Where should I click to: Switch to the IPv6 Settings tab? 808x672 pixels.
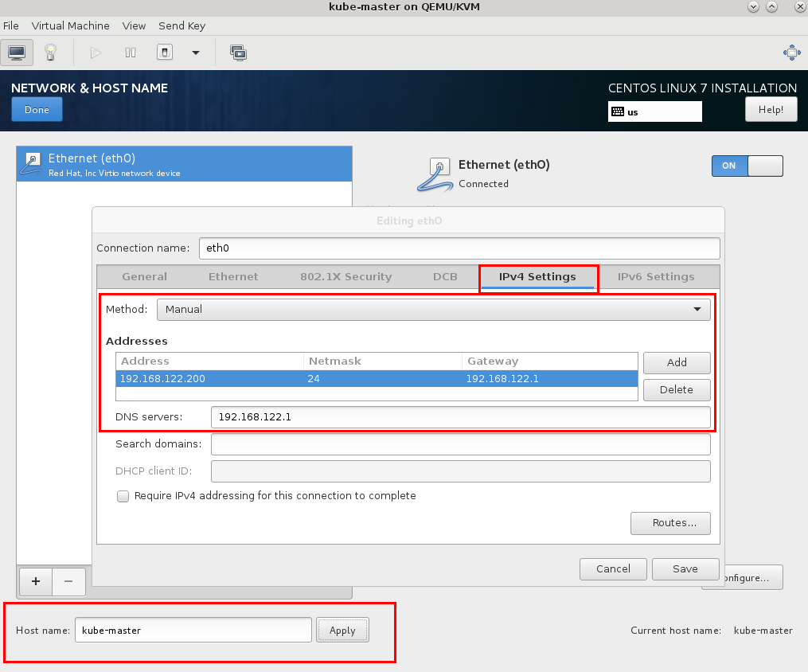(x=656, y=276)
